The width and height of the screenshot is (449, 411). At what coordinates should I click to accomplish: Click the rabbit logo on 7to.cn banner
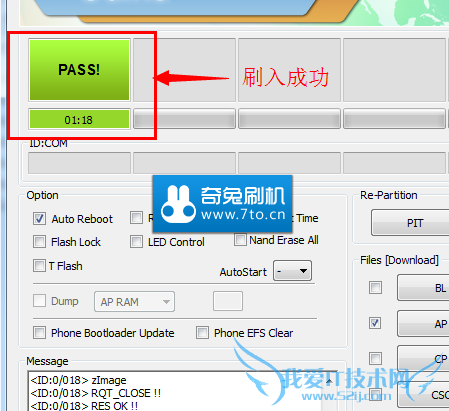point(178,204)
